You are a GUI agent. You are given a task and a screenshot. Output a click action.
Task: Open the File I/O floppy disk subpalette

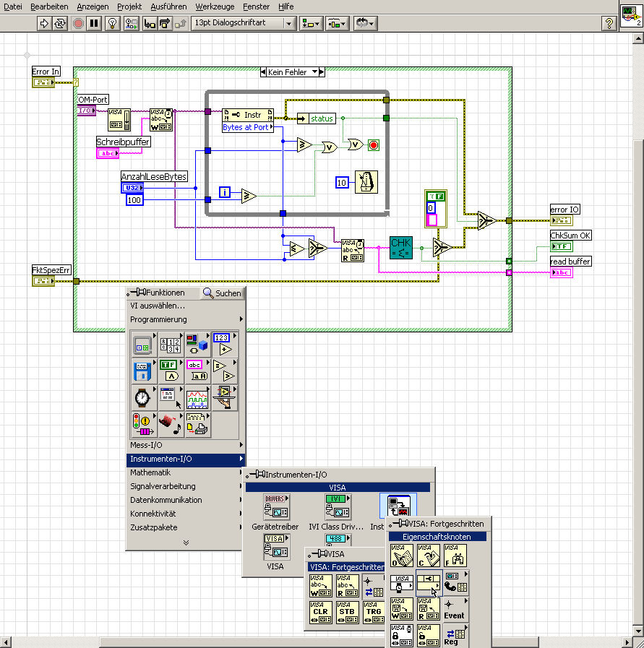(142, 371)
